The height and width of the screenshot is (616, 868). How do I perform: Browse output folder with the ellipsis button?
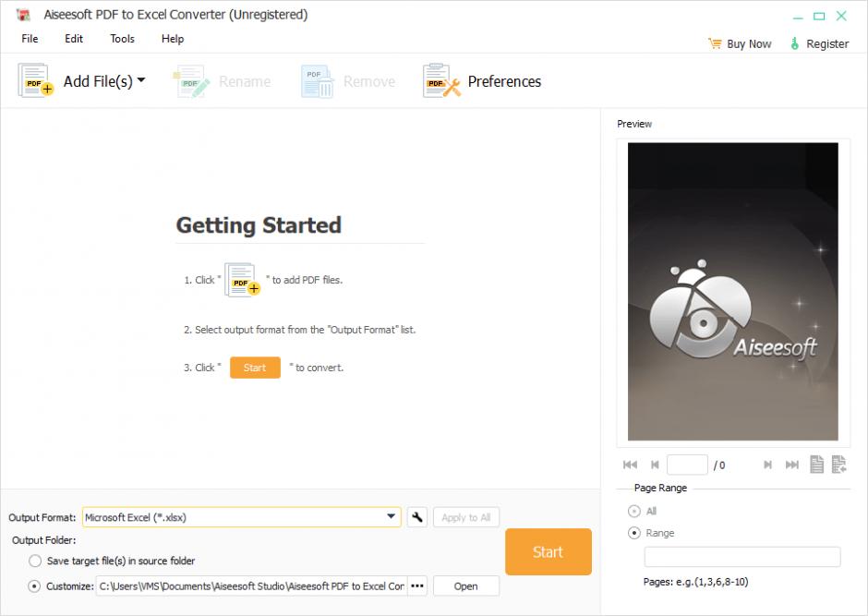(417, 586)
